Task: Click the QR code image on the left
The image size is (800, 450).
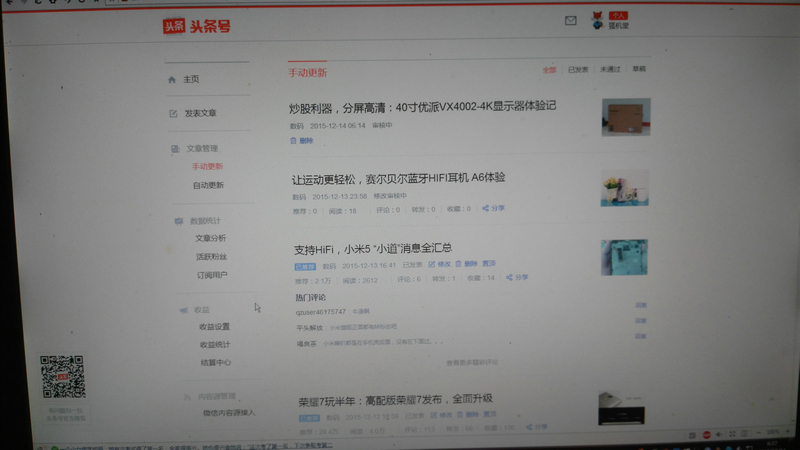Action: [63, 377]
